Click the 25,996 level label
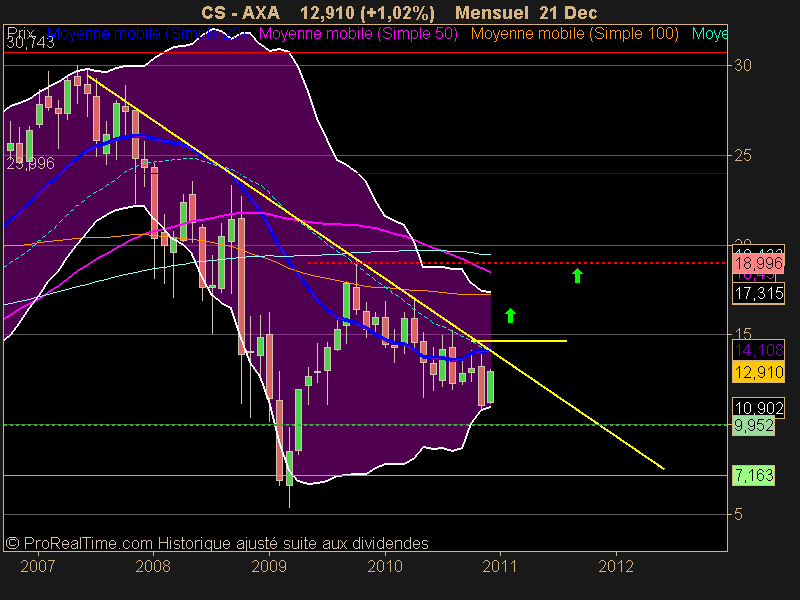800x600 pixels. [31, 163]
